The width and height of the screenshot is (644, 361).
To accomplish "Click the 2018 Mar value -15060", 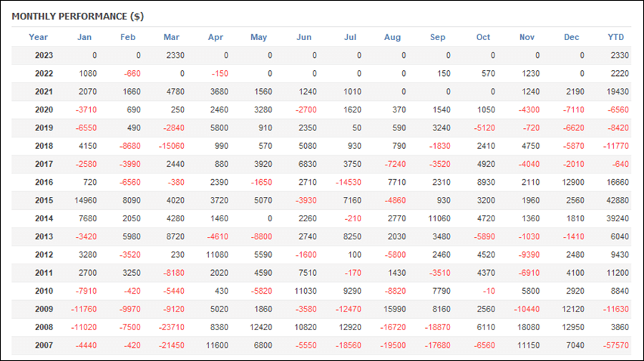I will point(172,146).
